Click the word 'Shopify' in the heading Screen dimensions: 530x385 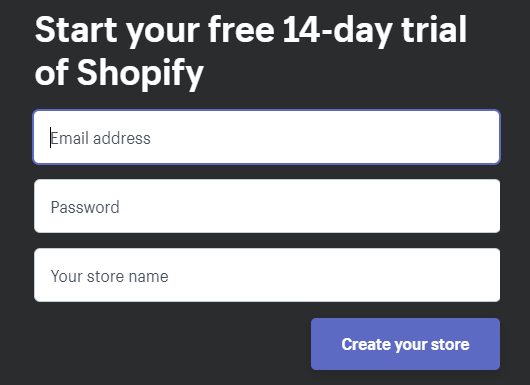pos(140,73)
